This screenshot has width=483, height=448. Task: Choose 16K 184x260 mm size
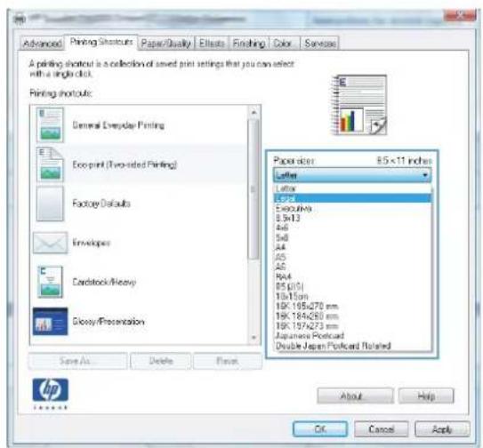352,316
